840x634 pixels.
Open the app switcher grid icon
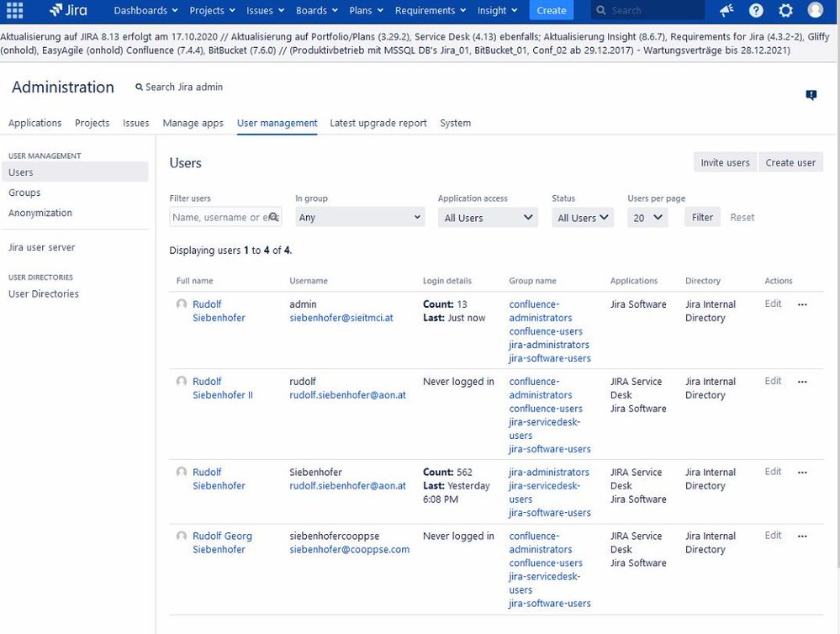[14, 9]
